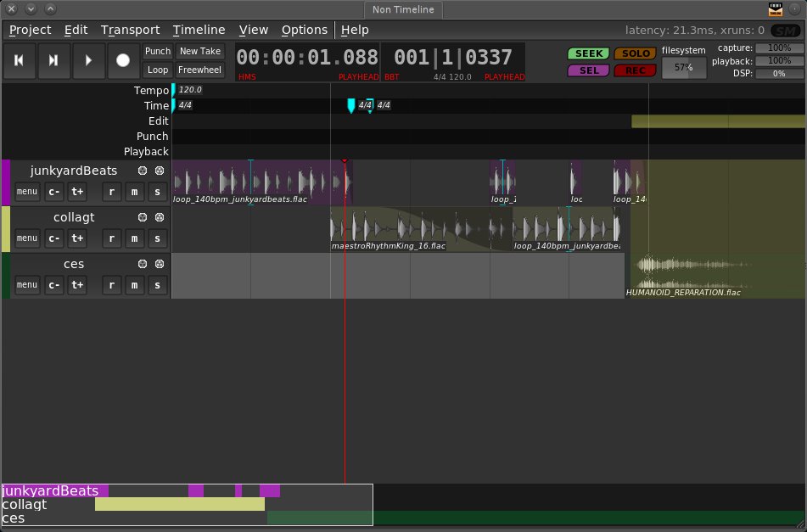Open the collagt track menu
The image size is (807, 532).
(x=27, y=238)
